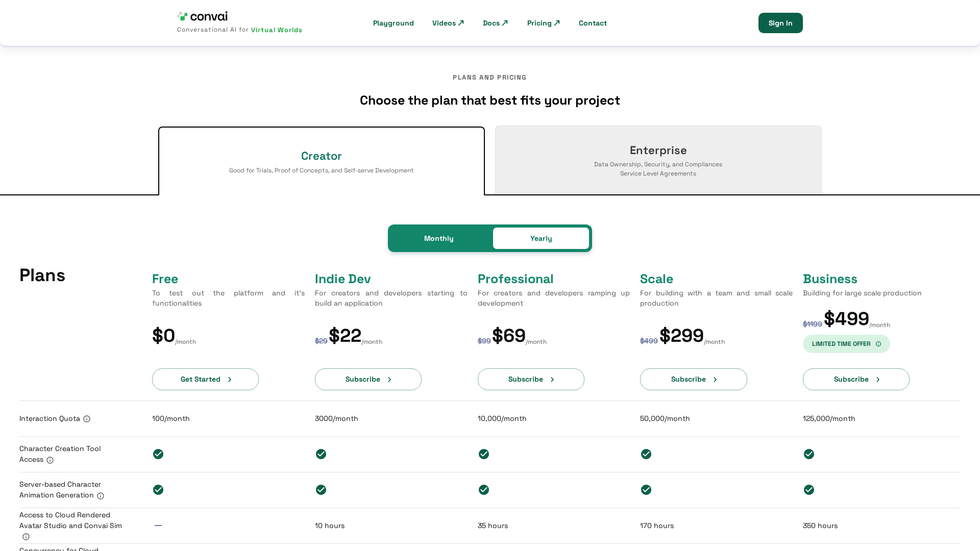Click info icon in Limited Time Offer badge
980x551 pixels.
click(x=878, y=344)
